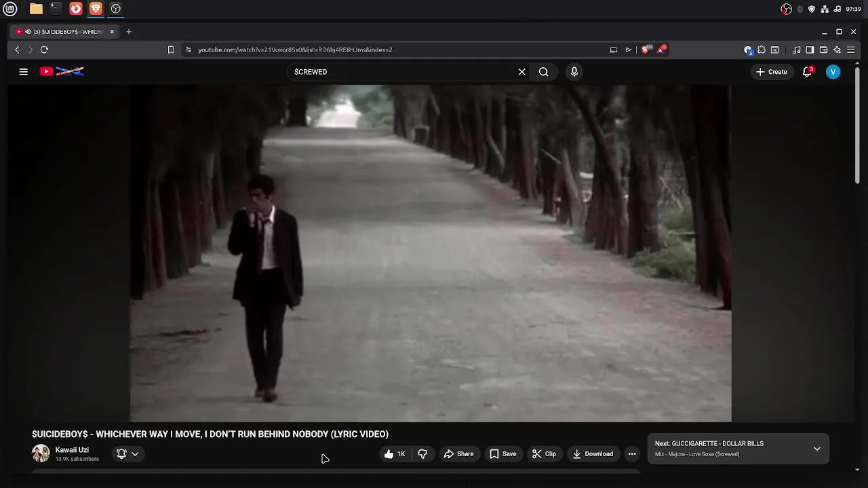Open the Brave Wallet icon

tap(823, 49)
